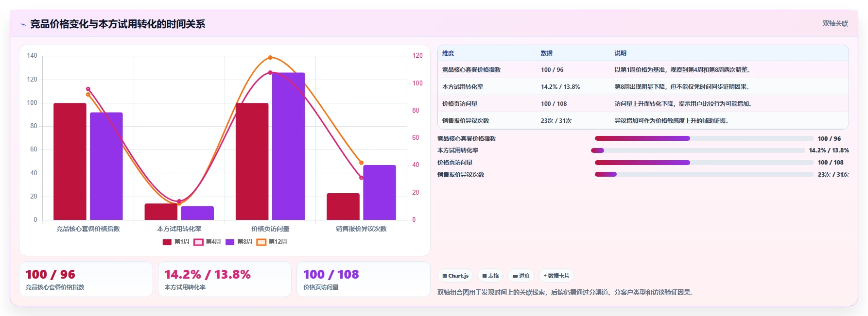
Task: Click the chart x-axis label 竞品核心套餐价格指数
Action: click(88, 229)
